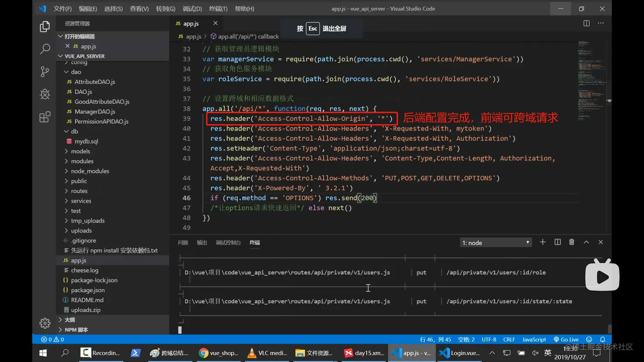Change the JavaScript language mode

point(534,339)
